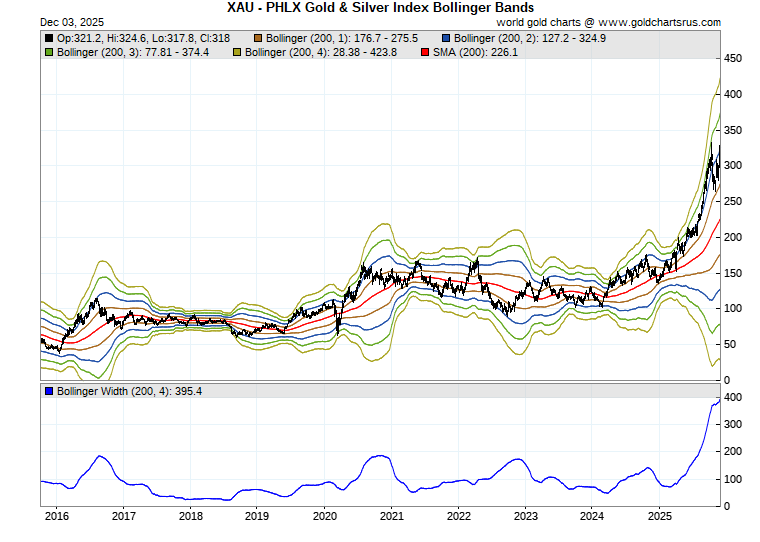This screenshot has height=542, width=760.
Task: Click the red SMA (200) legend swatch
Action: 425,51
